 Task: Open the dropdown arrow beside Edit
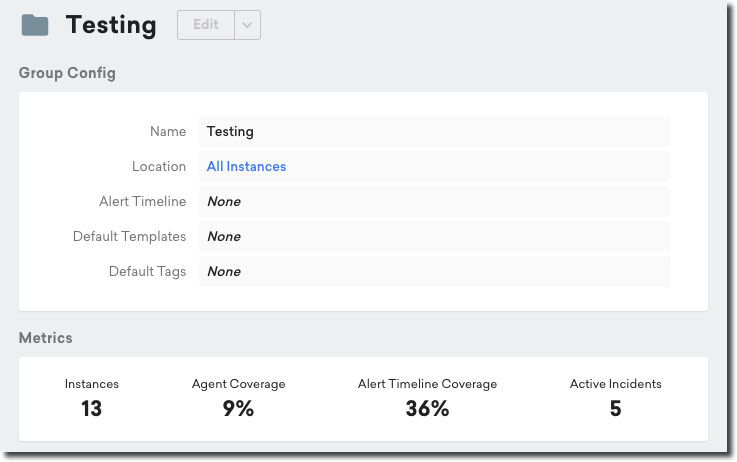[x=248, y=25]
